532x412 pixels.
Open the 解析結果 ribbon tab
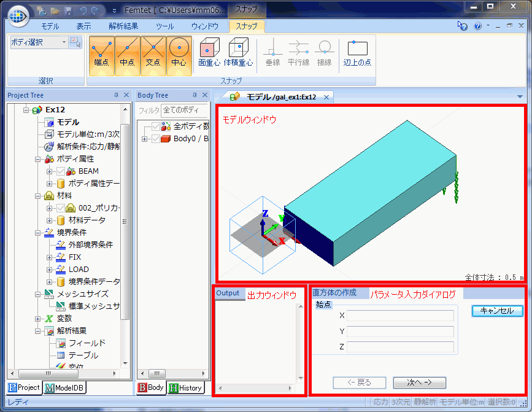tap(123, 26)
